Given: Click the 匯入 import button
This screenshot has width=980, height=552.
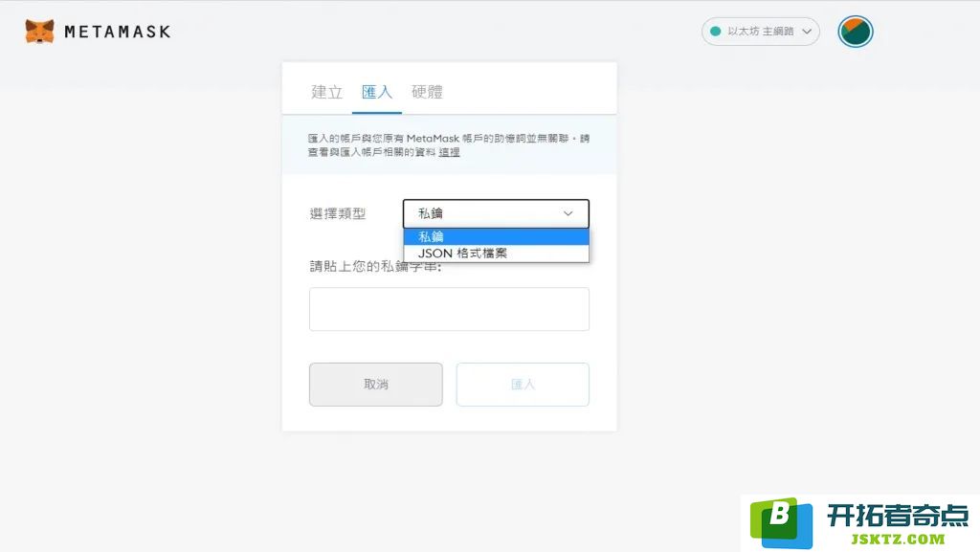Looking at the screenshot, I should (x=523, y=385).
